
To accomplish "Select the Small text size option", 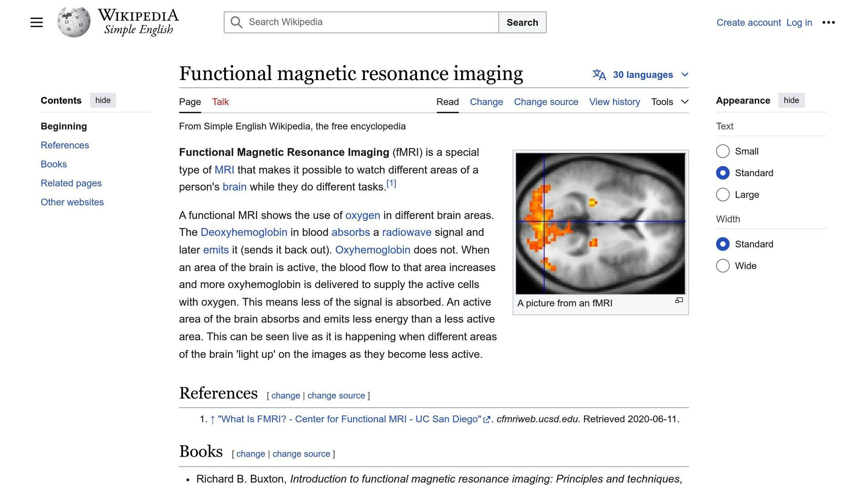I will click(723, 151).
